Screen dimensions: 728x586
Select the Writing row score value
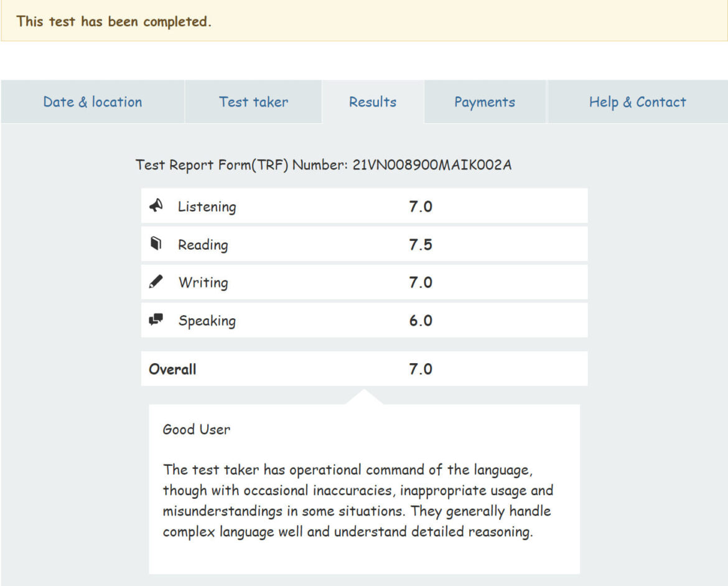pos(420,283)
